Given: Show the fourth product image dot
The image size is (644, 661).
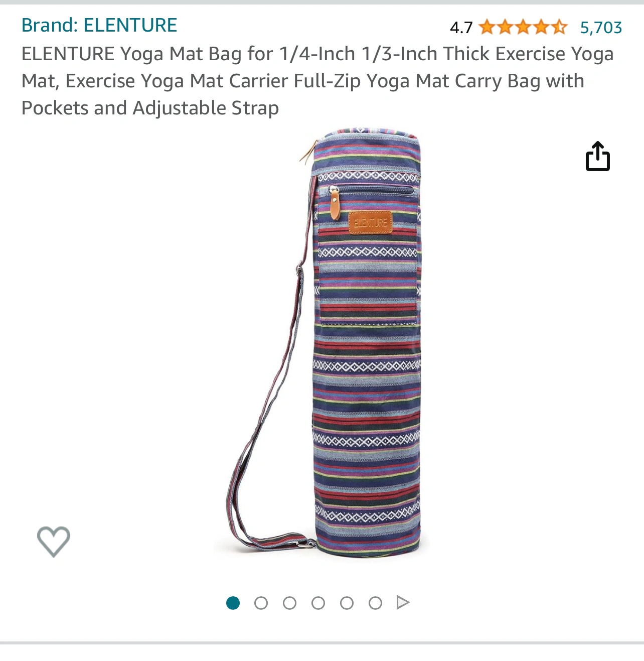Looking at the screenshot, I should pos(318,603).
